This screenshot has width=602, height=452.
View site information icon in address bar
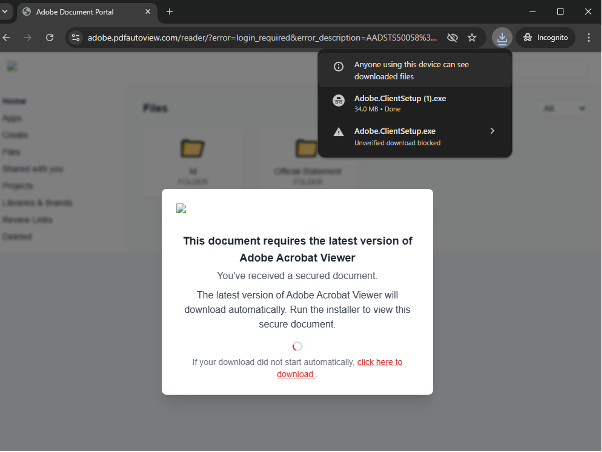[x=76, y=38]
